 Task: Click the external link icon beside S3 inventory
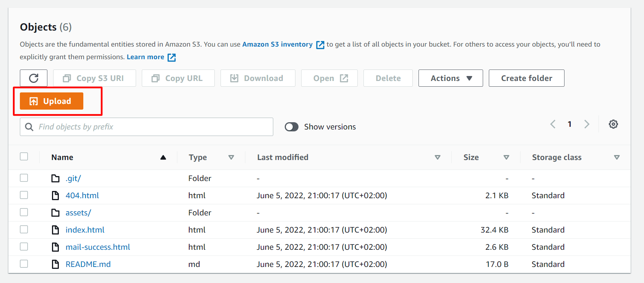click(320, 45)
